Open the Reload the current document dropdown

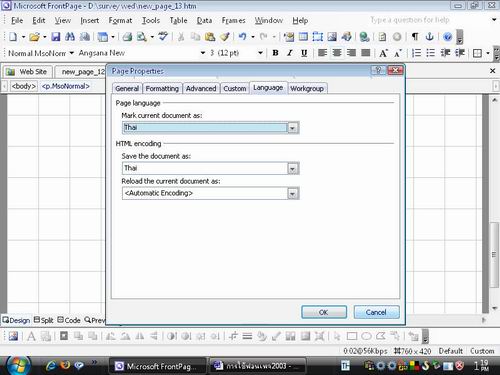(292, 194)
